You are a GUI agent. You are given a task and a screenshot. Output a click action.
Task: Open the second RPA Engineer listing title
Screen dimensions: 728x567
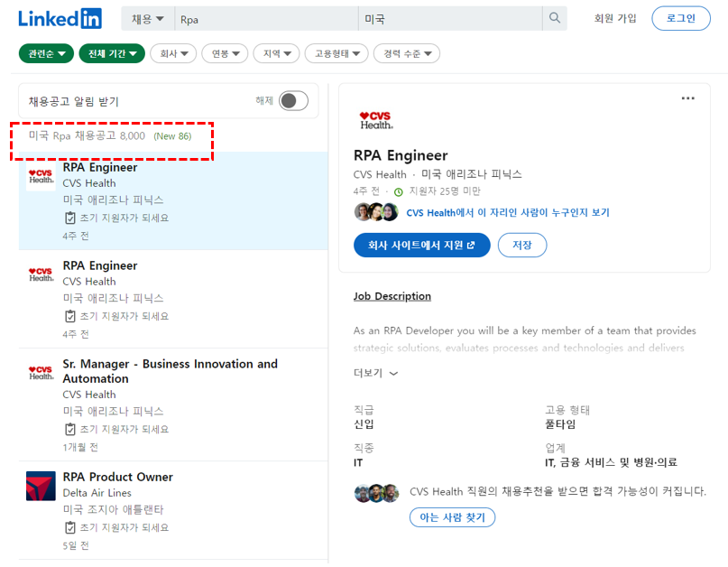[x=100, y=265]
